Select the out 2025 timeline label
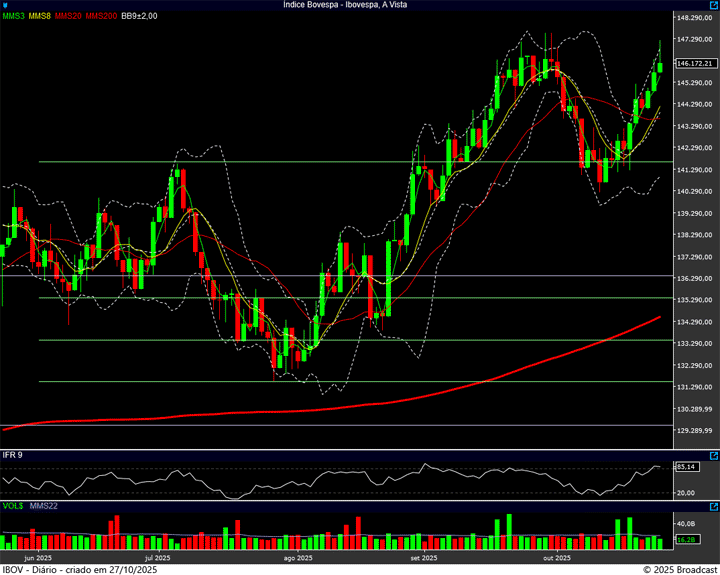 [555, 557]
